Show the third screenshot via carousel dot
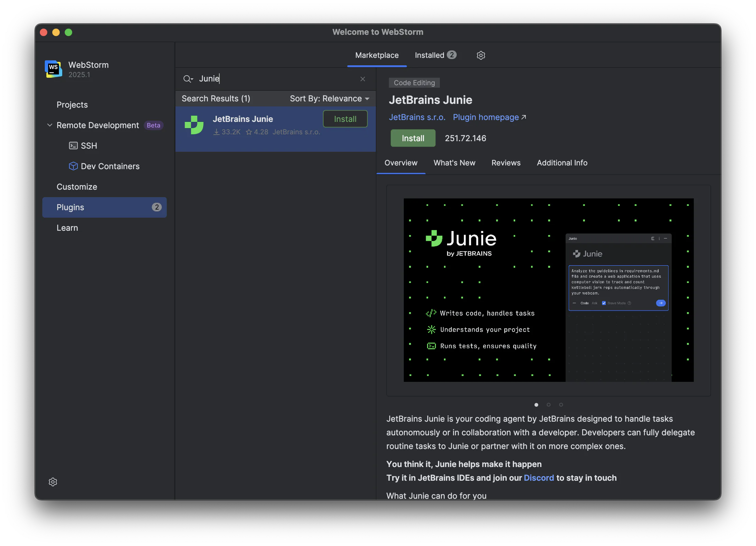This screenshot has height=546, width=756. (561, 405)
